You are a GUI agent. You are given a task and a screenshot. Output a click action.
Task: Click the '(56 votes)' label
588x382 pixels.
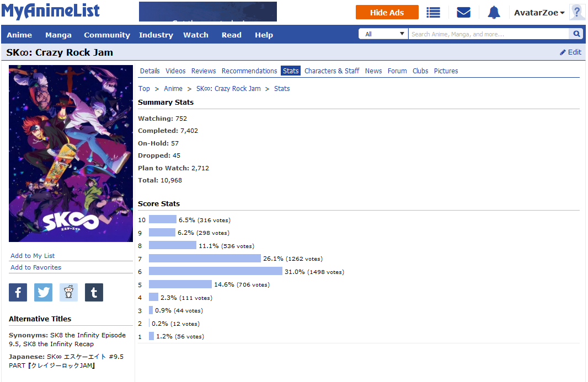click(x=189, y=337)
